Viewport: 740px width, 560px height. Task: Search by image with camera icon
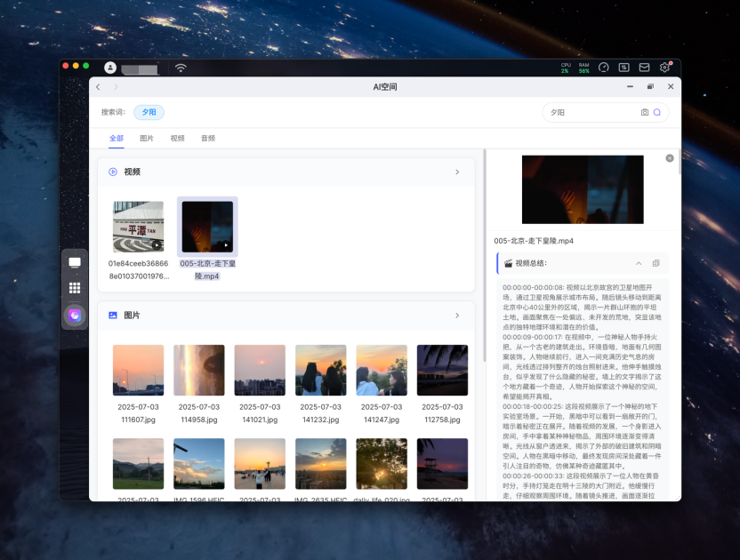click(x=644, y=112)
